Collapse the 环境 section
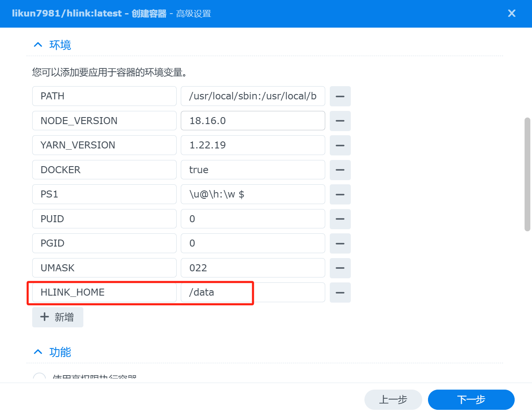Image resolution: width=532 pixels, height=416 pixels. tap(38, 45)
